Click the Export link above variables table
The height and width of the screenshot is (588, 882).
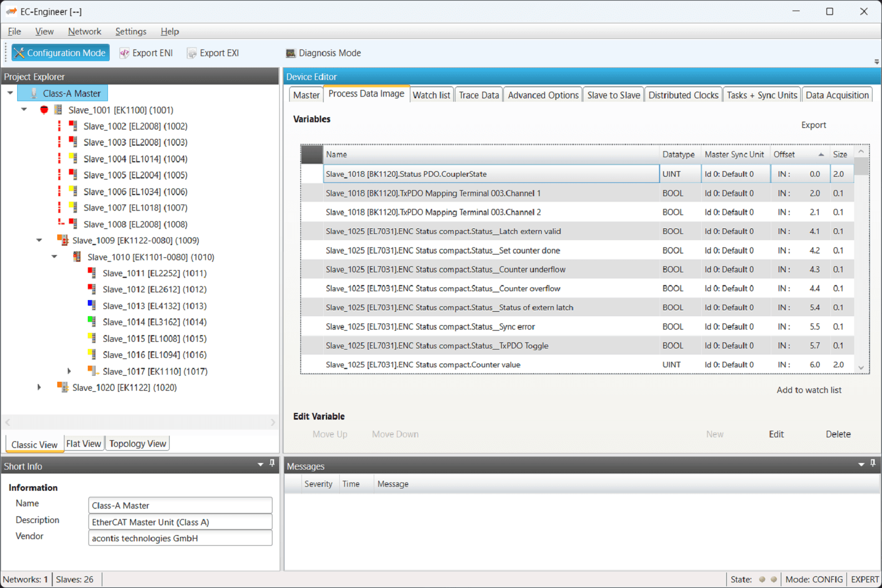(813, 125)
